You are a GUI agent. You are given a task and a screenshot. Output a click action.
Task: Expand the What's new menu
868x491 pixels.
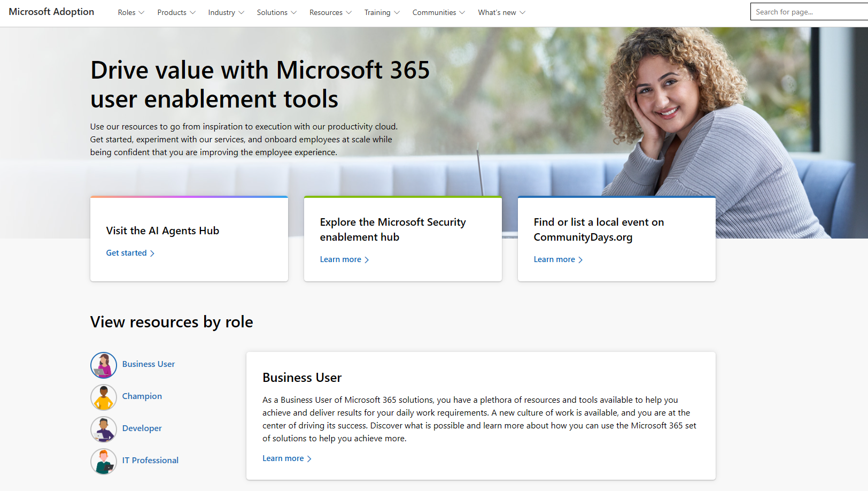click(x=501, y=12)
